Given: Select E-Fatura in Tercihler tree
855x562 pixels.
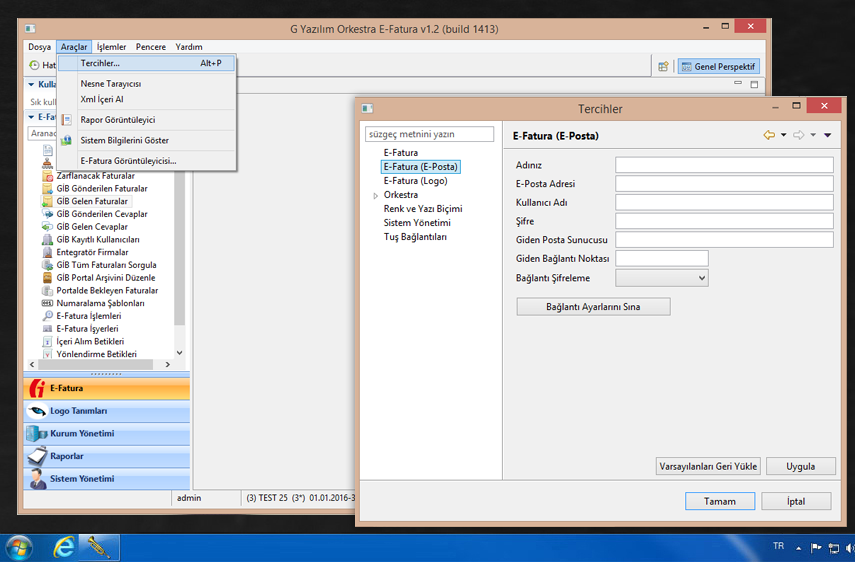Looking at the screenshot, I should [x=400, y=153].
